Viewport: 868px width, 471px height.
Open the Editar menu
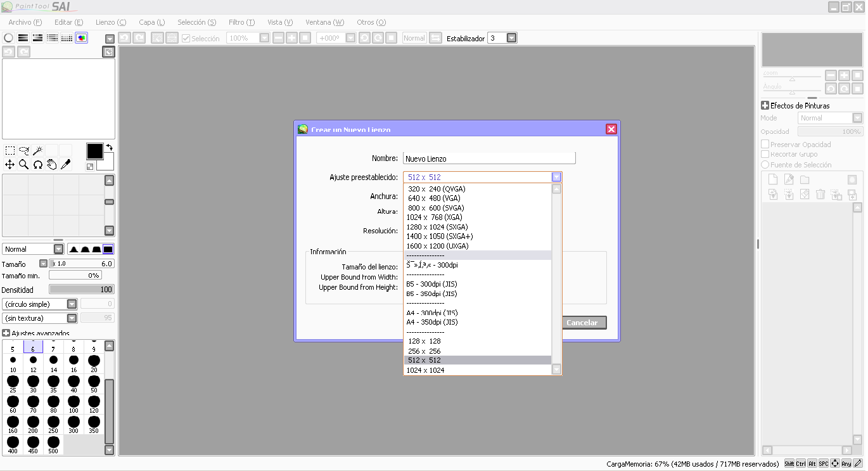click(68, 22)
